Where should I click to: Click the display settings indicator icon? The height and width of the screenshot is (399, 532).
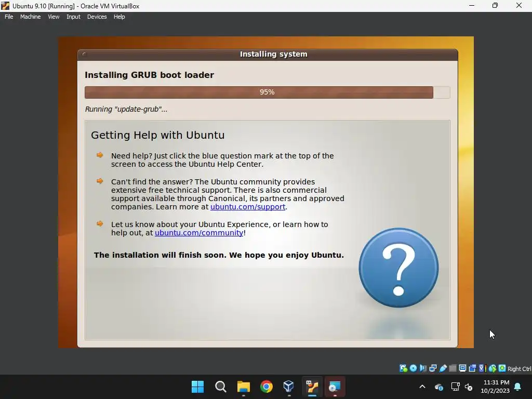click(x=462, y=368)
